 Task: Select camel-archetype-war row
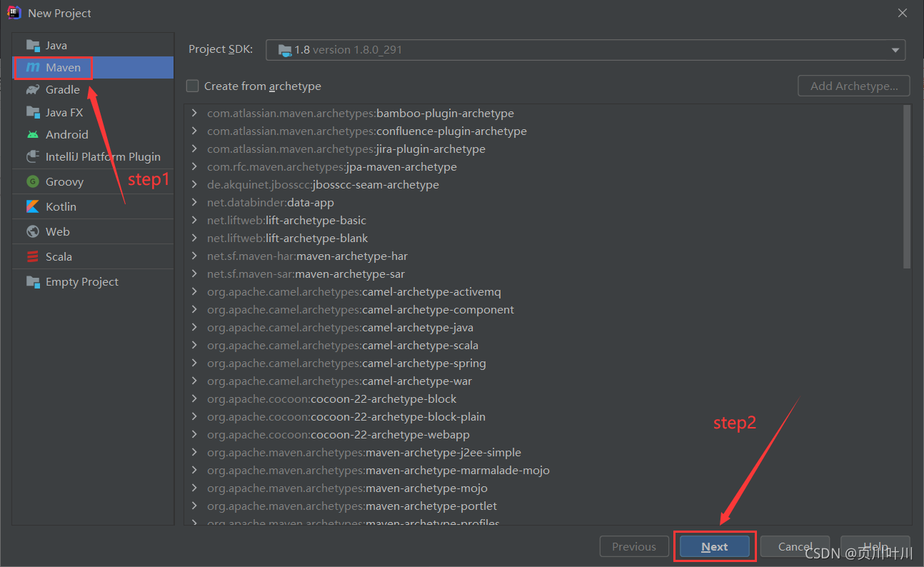(543, 381)
